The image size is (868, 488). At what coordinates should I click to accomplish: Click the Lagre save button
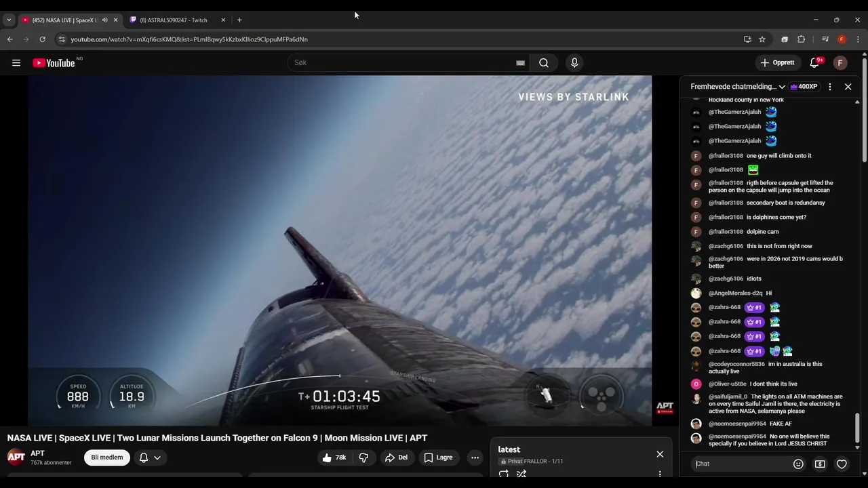tap(438, 457)
